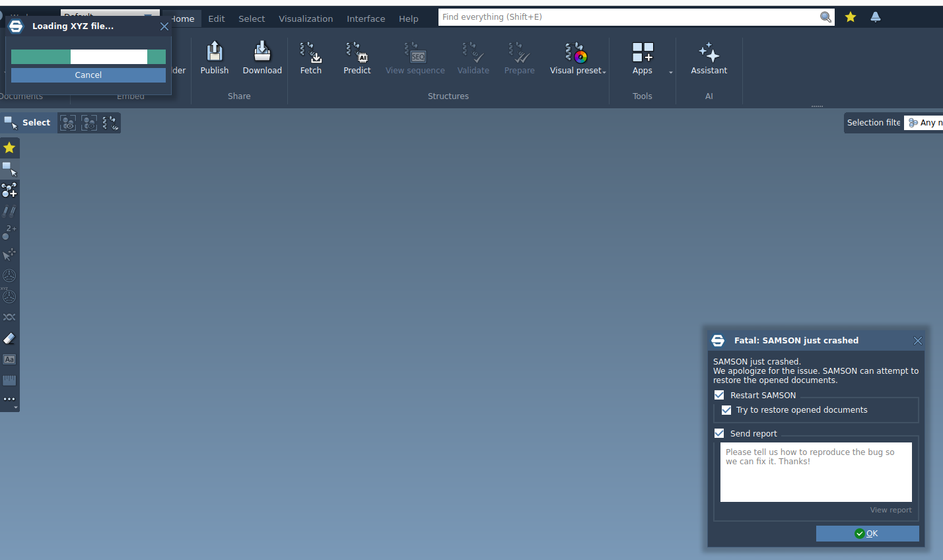Choose the add atoms builder tool
This screenshot has height=560, width=943.
pyautogui.click(x=9, y=190)
